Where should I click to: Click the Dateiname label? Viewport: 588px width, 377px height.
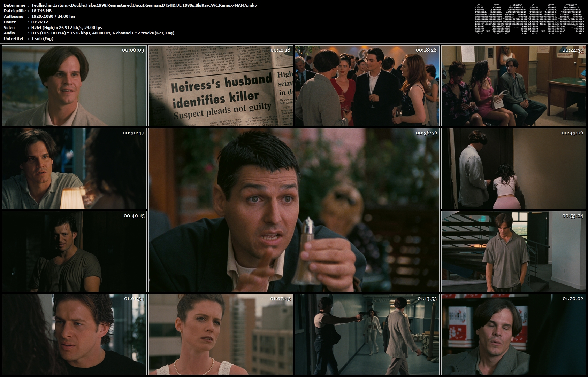point(14,5)
